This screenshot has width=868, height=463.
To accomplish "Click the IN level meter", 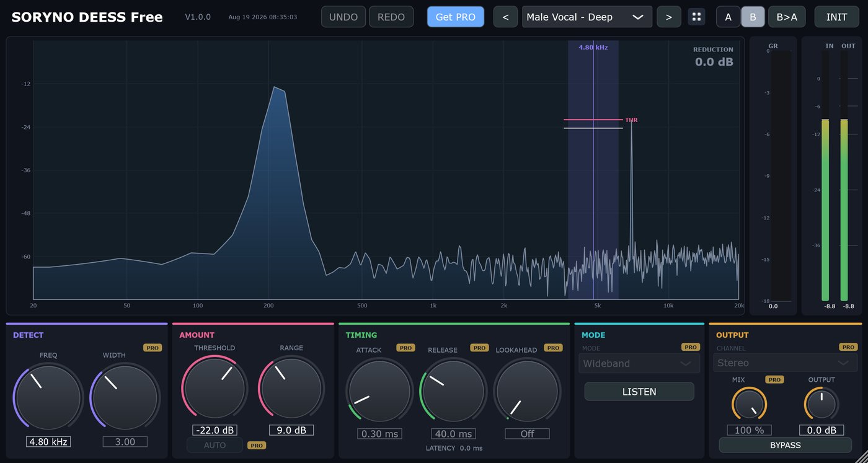I will point(825,176).
